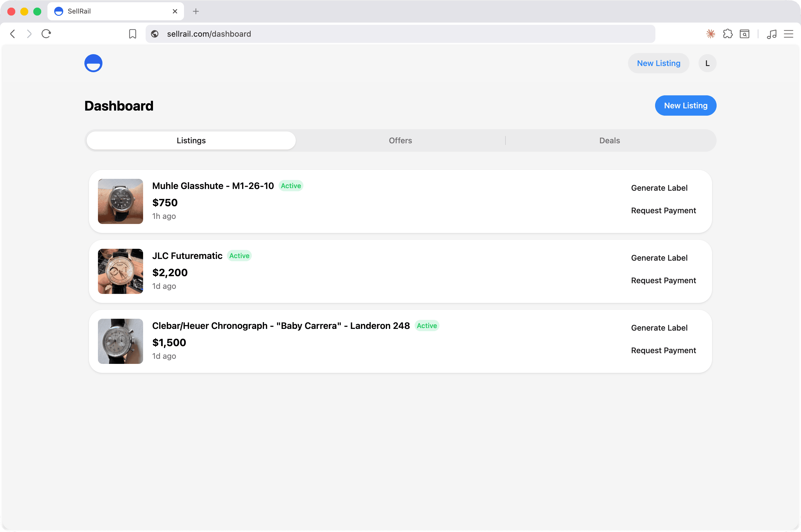Image resolution: width=801 pixels, height=532 pixels.
Task: Switch to the Deals tab
Action: click(610, 140)
